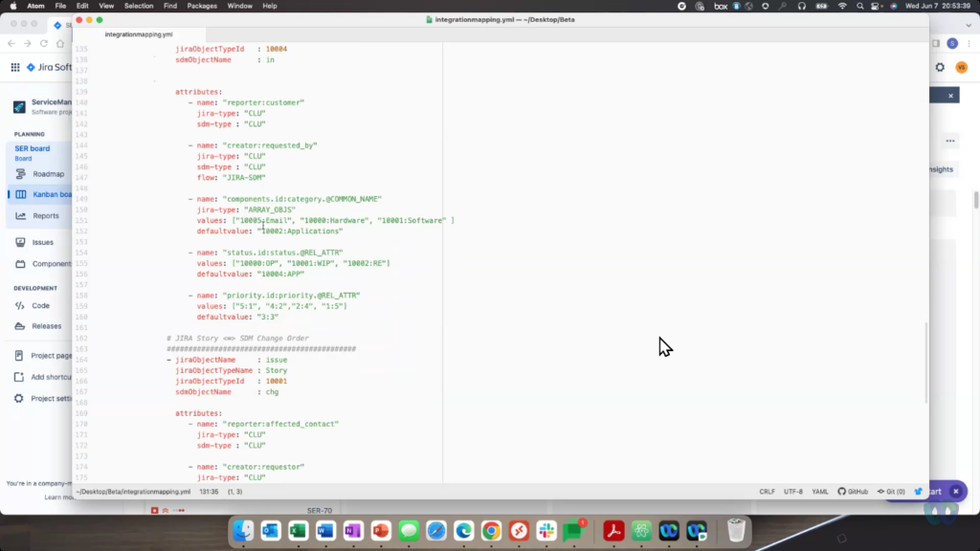Viewport: 980px width, 551px height.
Task: Click the SER board link
Action: coord(33,148)
